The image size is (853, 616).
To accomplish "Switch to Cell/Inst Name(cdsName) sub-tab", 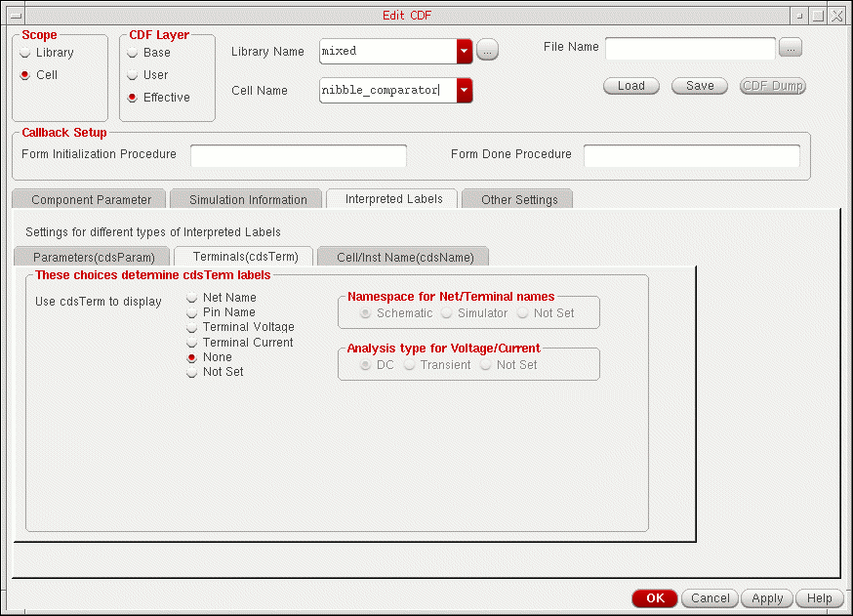I will [404, 257].
